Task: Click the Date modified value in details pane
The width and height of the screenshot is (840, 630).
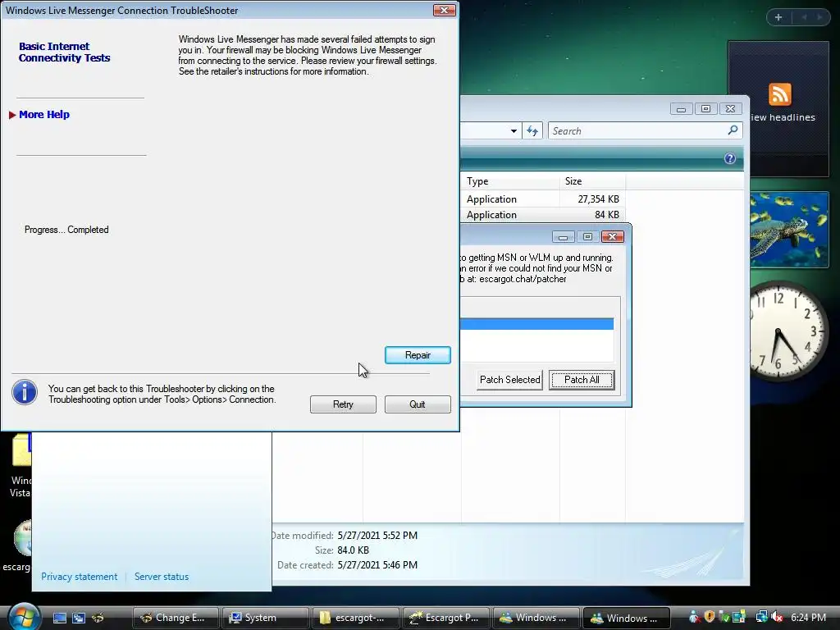Action: 377,535
